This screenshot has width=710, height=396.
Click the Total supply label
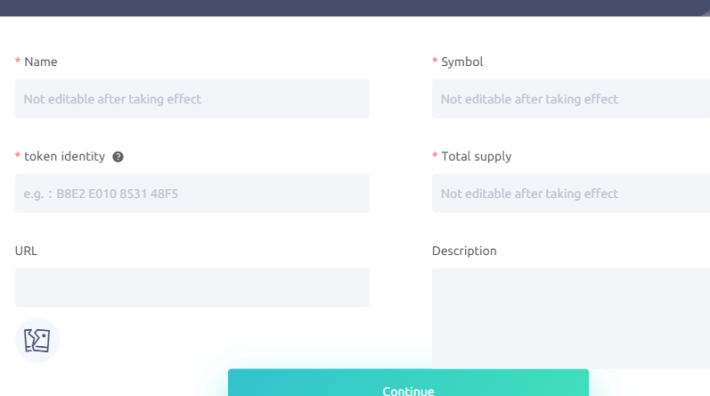(476, 157)
